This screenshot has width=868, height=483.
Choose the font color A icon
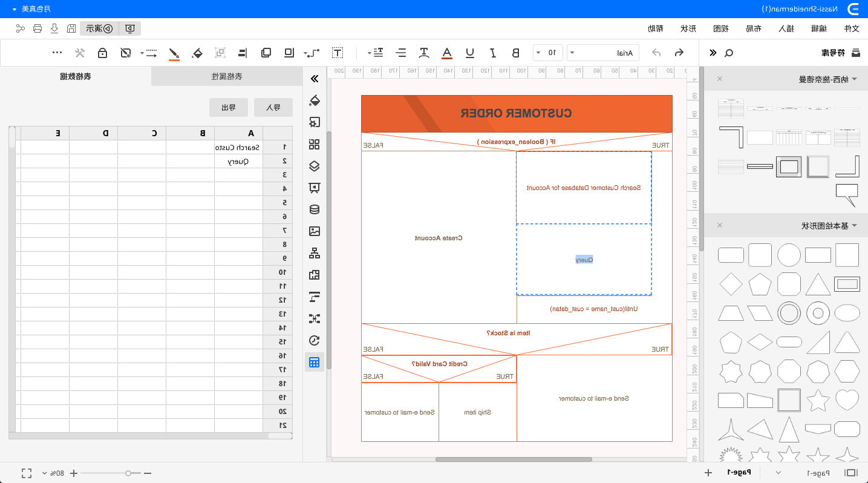(447, 53)
